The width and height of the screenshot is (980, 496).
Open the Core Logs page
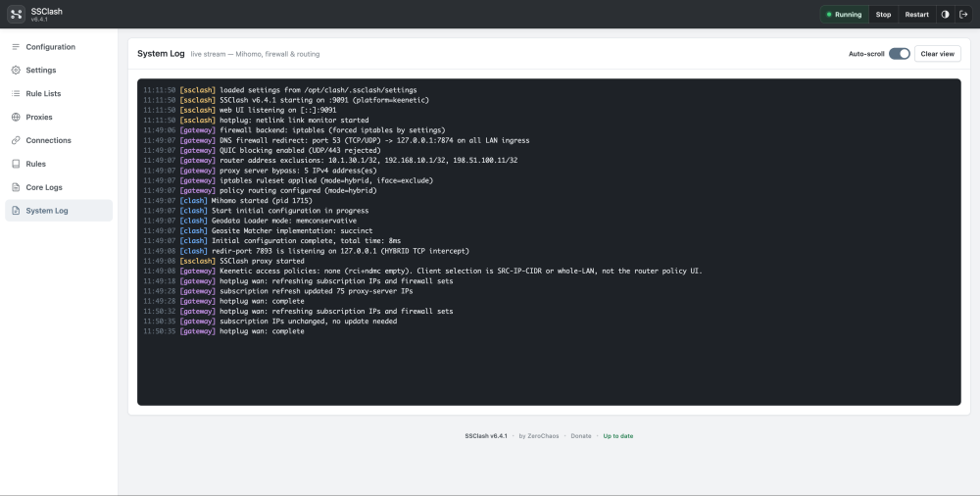[59, 187]
